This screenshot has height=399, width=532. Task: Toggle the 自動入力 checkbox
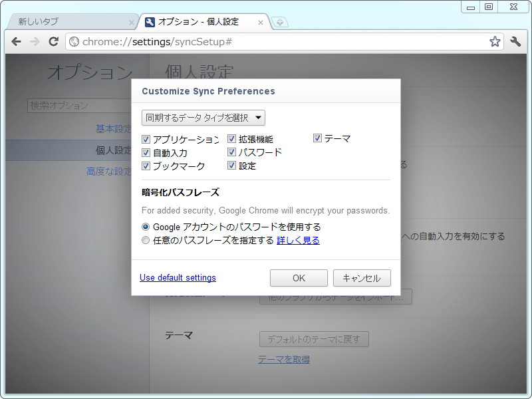point(146,153)
